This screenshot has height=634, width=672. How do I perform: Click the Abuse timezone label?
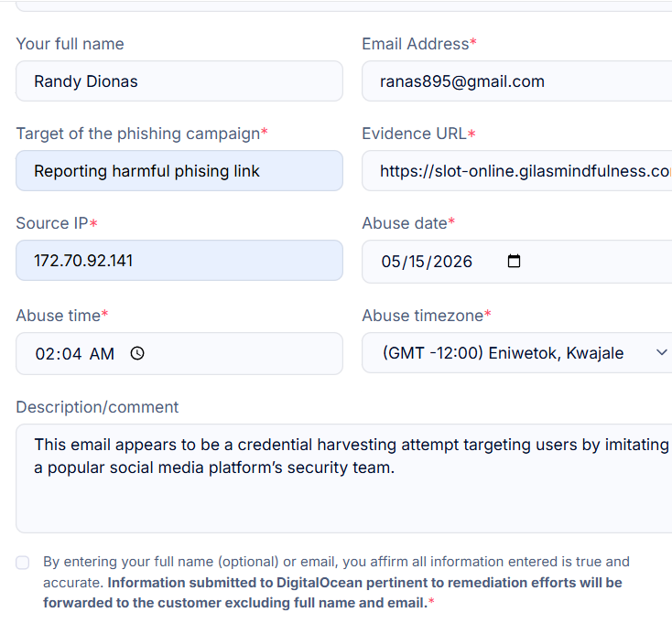[x=423, y=316]
